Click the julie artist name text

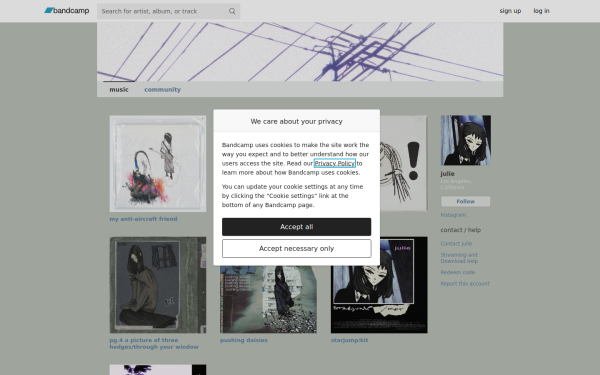(x=447, y=174)
